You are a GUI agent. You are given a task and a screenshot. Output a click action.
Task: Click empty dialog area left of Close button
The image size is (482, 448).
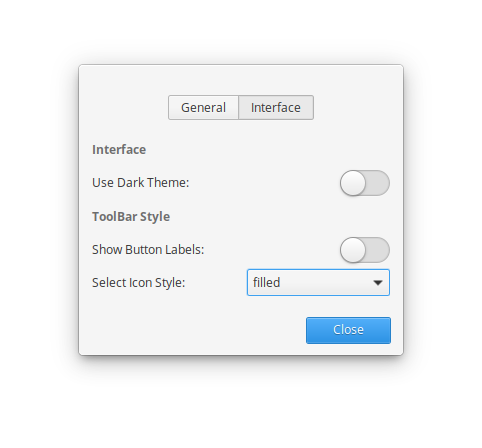193,330
